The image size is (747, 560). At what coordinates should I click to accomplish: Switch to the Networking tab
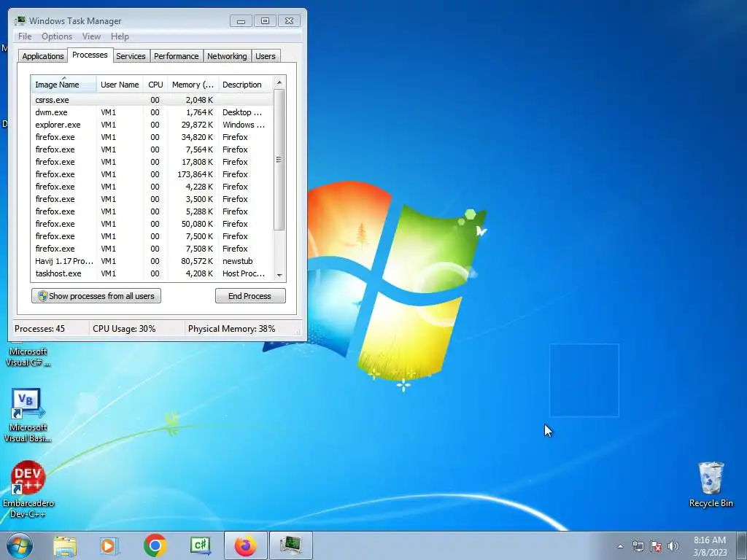tap(228, 55)
